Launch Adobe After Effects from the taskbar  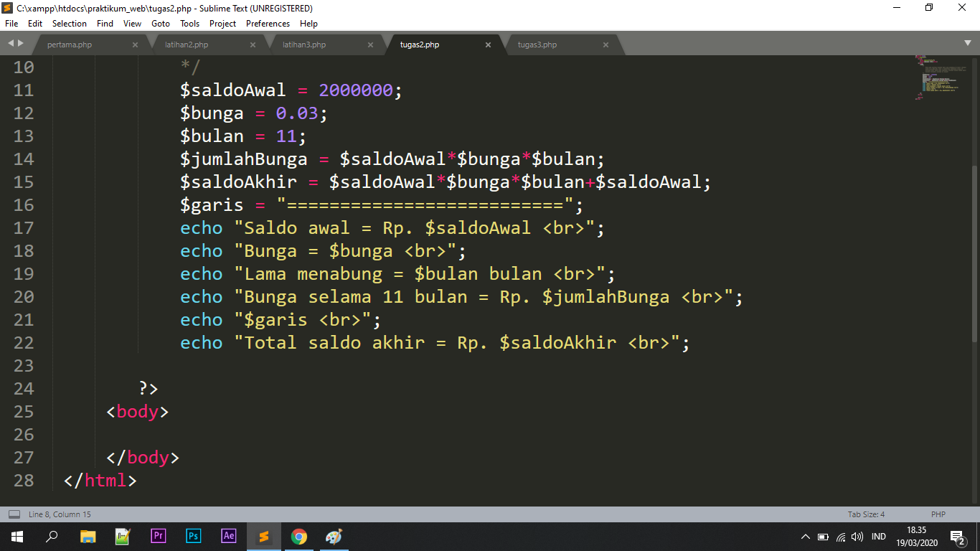(228, 536)
